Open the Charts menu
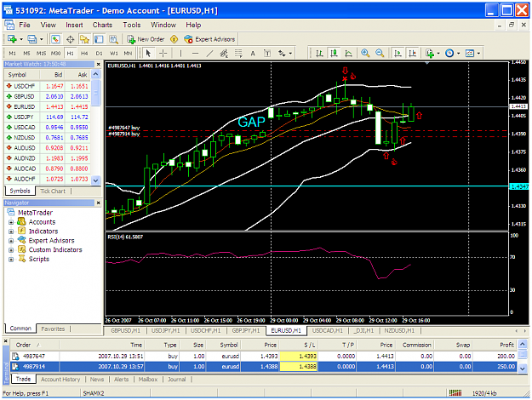 102,25
